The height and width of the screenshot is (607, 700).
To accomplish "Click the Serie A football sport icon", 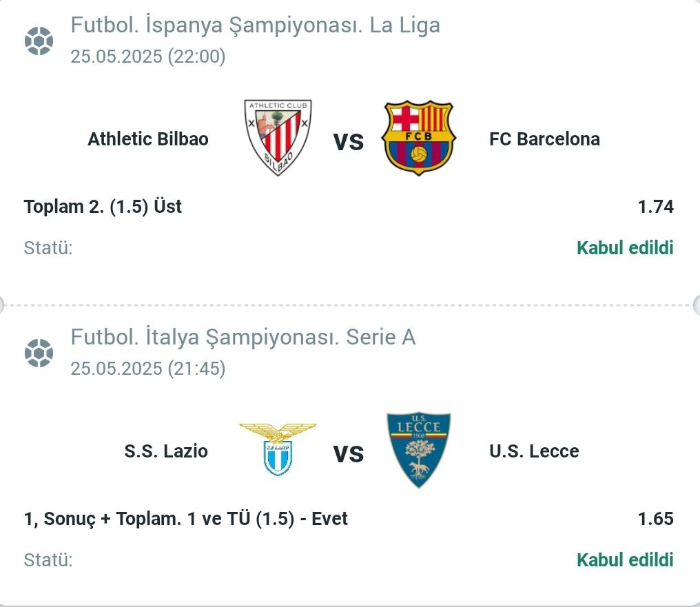I will pos(39,353).
